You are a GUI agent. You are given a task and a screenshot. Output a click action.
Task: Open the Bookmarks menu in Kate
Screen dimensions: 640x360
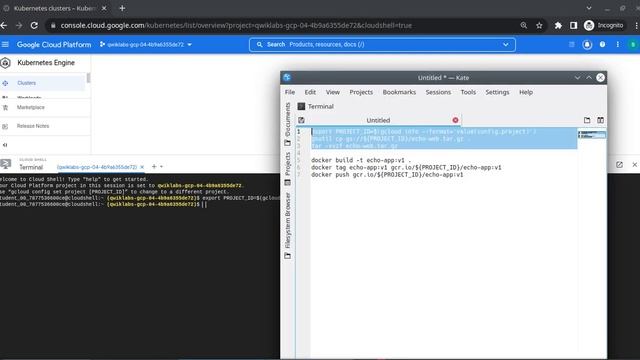pyautogui.click(x=399, y=92)
